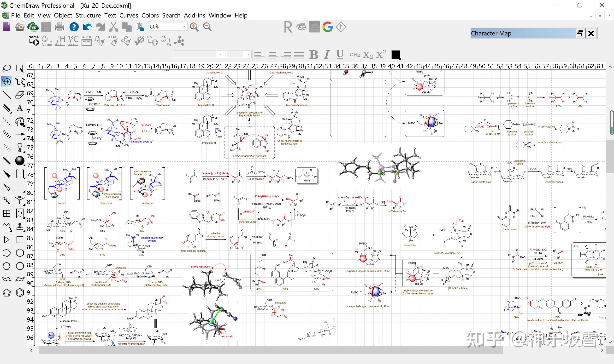
Task: Click the Undo arrow icon
Action: point(87,27)
